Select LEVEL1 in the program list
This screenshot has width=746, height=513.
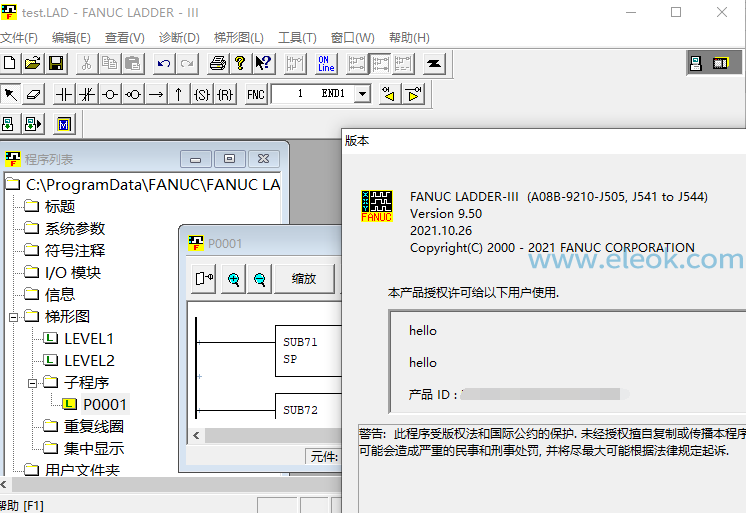[89, 338]
